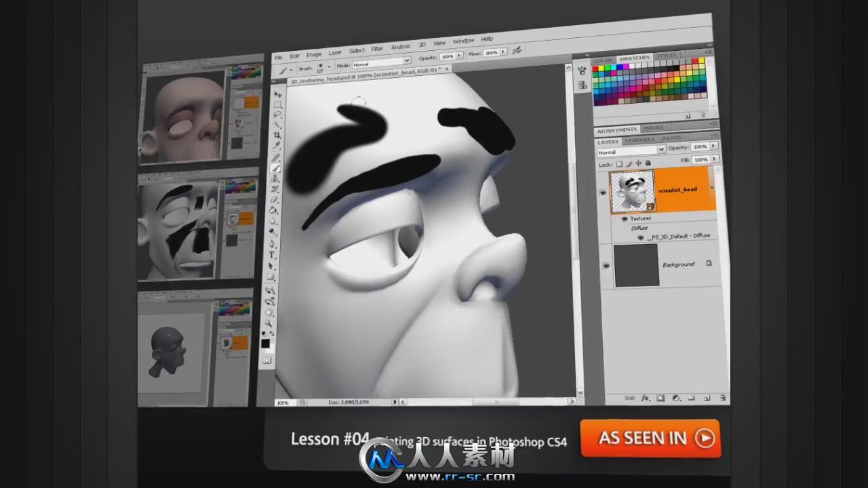Image resolution: width=868 pixels, height=488 pixels.
Task: Toggle Lock position
Action: coord(638,163)
